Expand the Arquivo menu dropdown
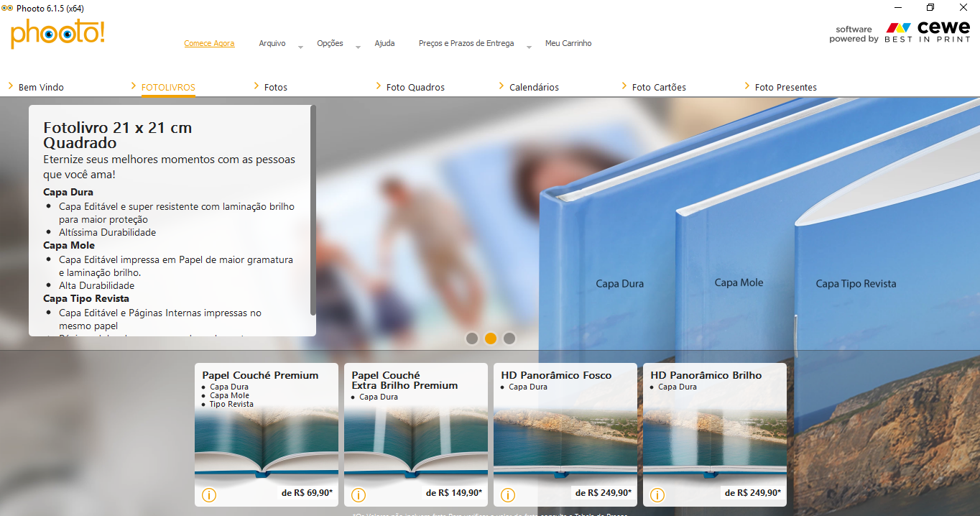Image resolution: width=980 pixels, height=516 pixels. point(300,47)
